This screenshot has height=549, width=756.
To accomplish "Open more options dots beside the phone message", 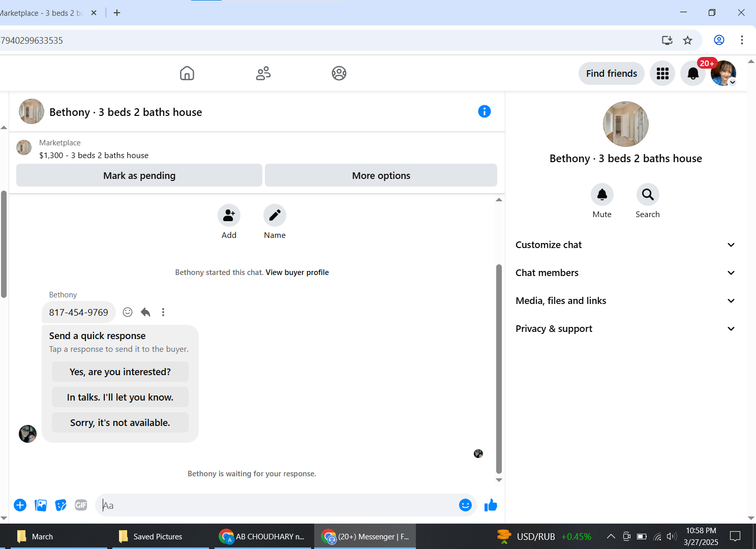I will coord(163,312).
